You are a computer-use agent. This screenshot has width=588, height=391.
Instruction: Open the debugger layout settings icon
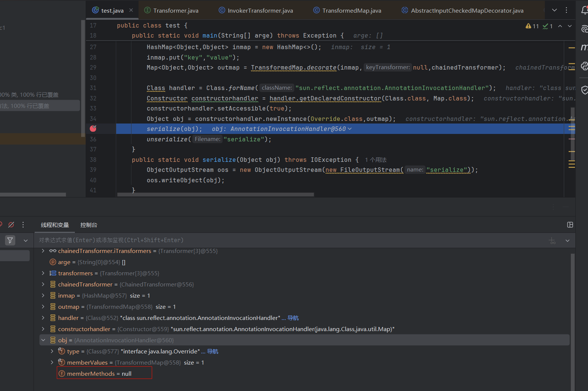click(x=570, y=225)
